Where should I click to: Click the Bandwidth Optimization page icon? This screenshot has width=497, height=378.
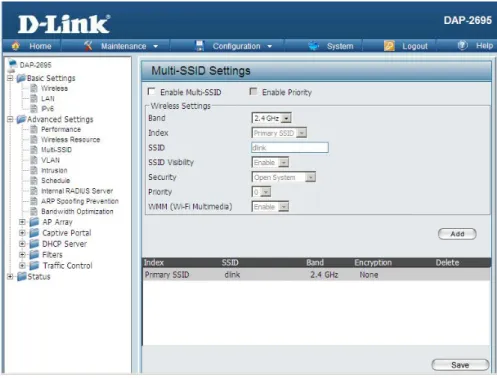tap(34, 211)
